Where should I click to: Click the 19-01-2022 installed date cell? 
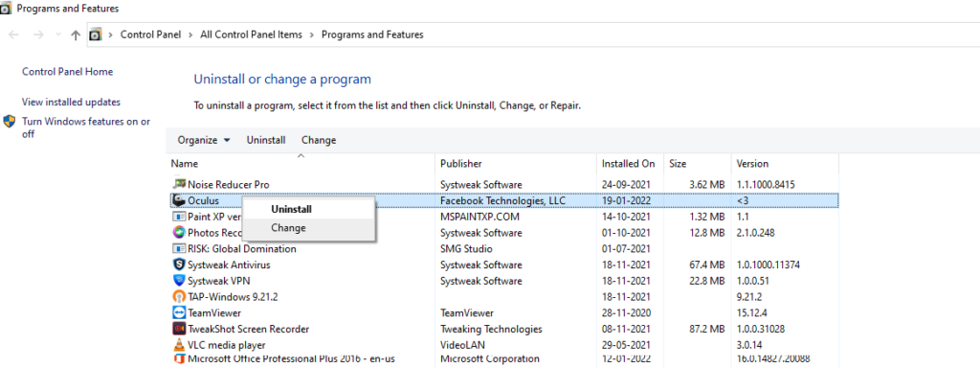coord(626,200)
